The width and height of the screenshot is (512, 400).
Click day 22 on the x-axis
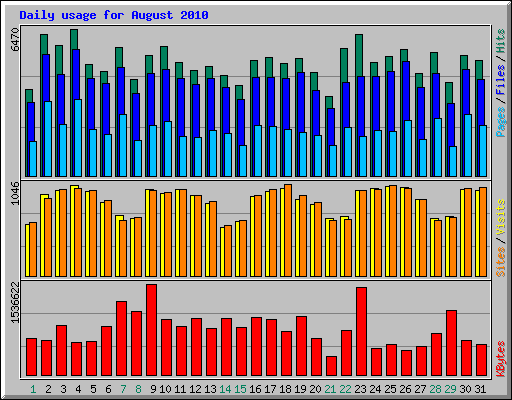[345, 389]
